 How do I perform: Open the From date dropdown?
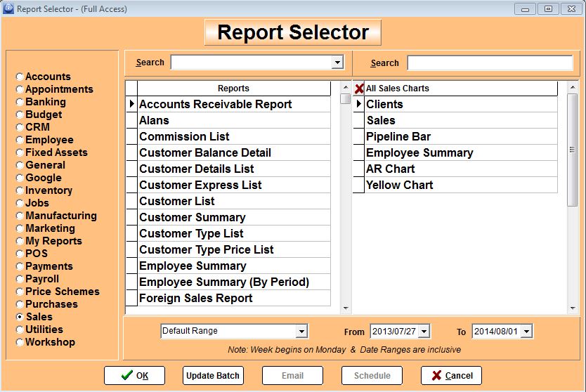[x=424, y=331]
